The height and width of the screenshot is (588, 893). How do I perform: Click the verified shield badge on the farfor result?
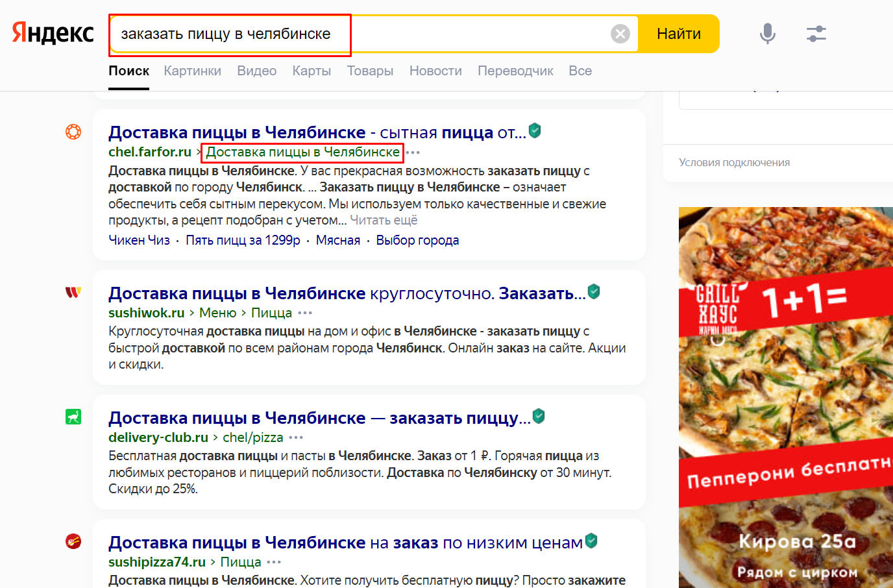pyautogui.click(x=535, y=130)
